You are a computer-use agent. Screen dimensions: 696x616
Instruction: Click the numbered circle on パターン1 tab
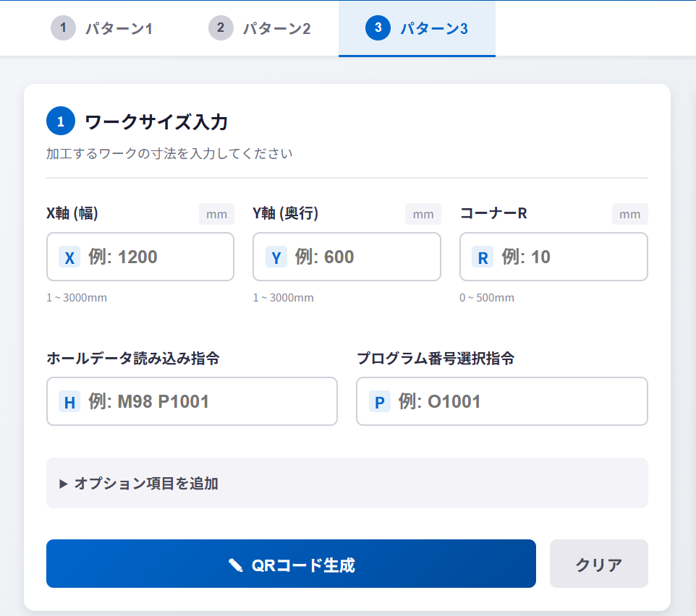coord(64,28)
